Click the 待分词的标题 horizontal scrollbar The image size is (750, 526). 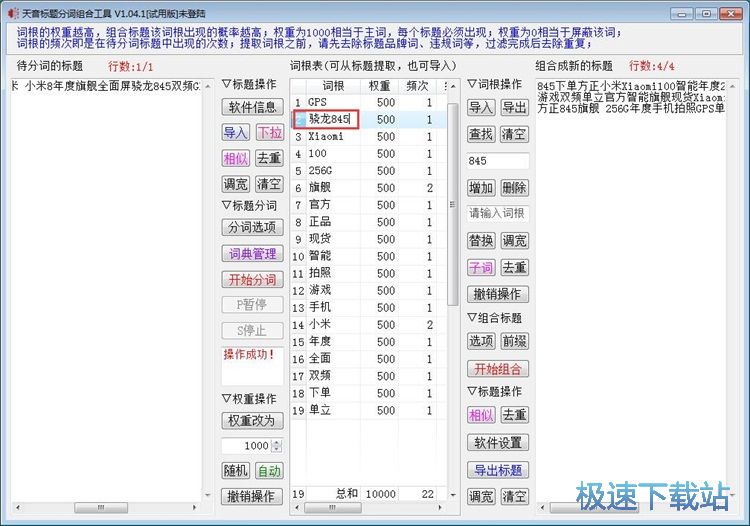pos(106,507)
